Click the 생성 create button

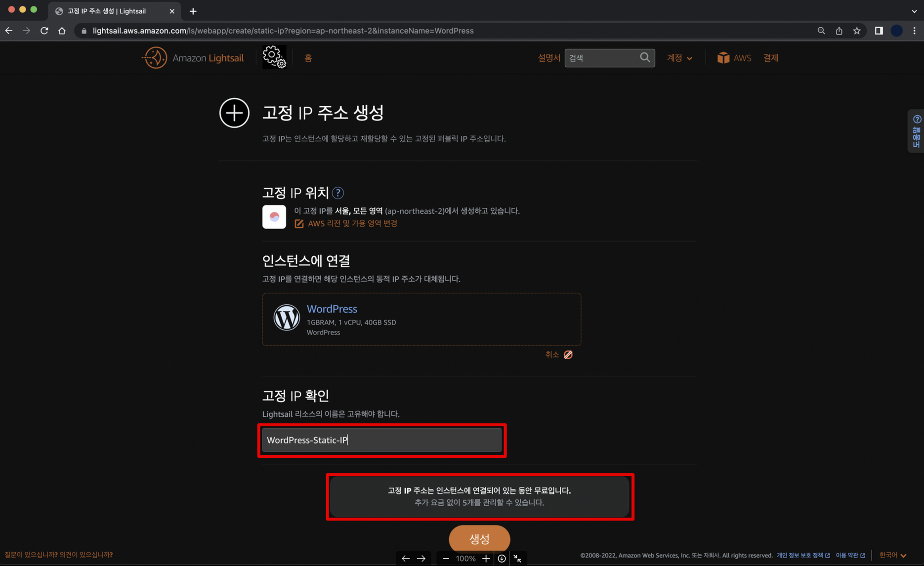click(x=479, y=538)
